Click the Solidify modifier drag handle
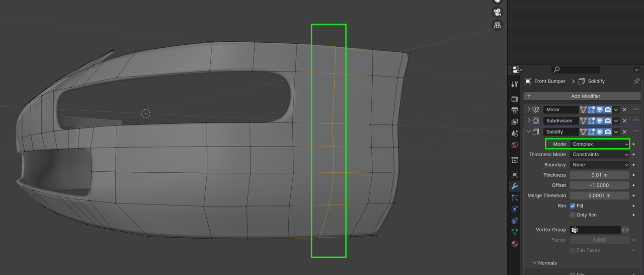This screenshot has height=275, width=644. coord(636,132)
